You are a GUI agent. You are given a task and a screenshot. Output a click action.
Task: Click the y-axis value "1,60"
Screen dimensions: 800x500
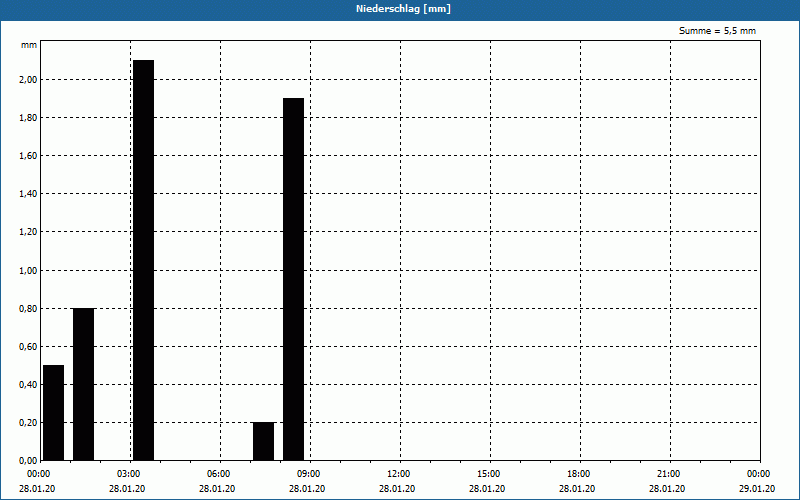(x=28, y=156)
